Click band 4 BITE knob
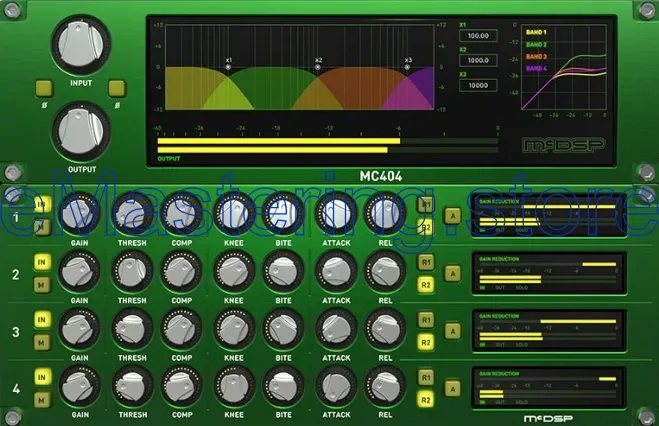Image resolution: width=659 pixels, height=426 pixels. [283, 387]
